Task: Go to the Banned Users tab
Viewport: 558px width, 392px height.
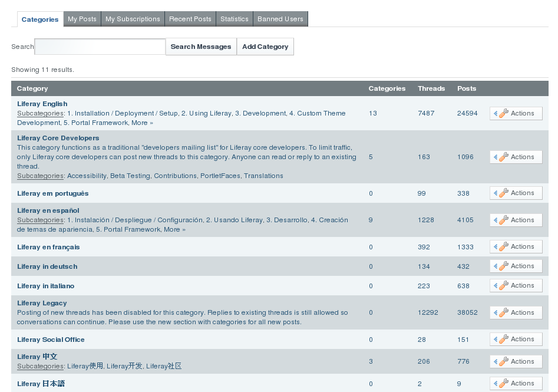Action: click(x=280, y=19)
